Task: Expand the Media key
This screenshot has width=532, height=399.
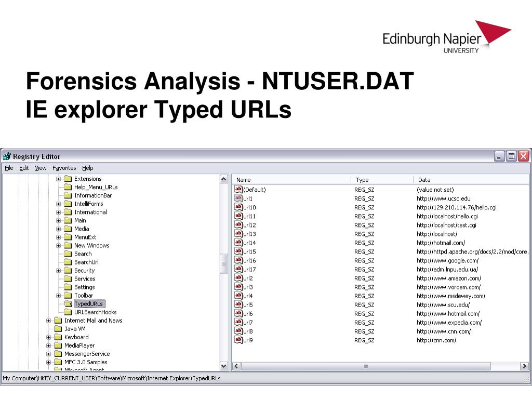Action: pyautogui.click(x=58, y=229)
